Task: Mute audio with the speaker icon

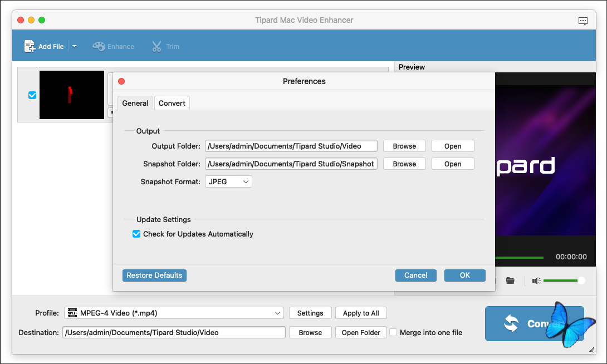Action: (x=536, y=281)
